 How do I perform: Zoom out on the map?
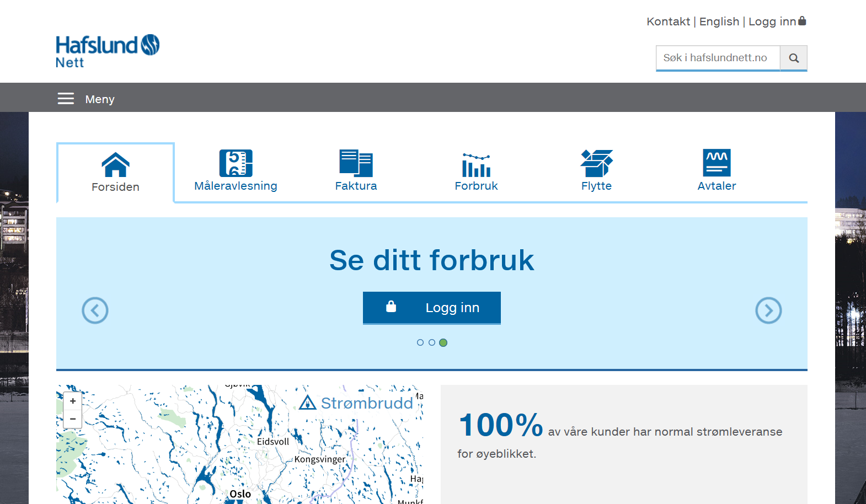73,419
